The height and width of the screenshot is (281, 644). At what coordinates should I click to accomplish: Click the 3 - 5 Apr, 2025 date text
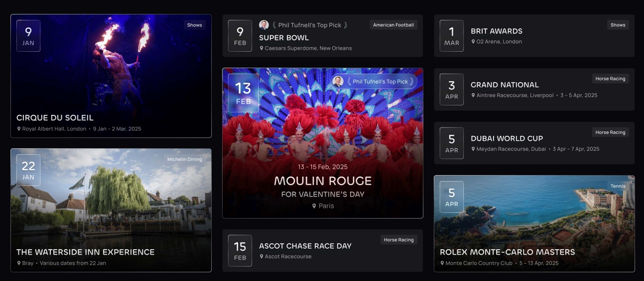point(579,95)
